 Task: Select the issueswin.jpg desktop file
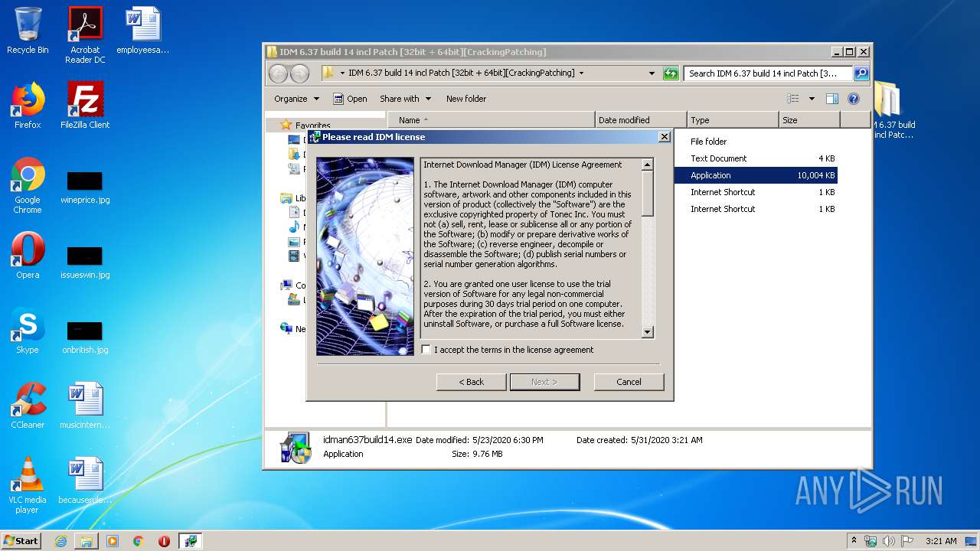pos(85,263)
